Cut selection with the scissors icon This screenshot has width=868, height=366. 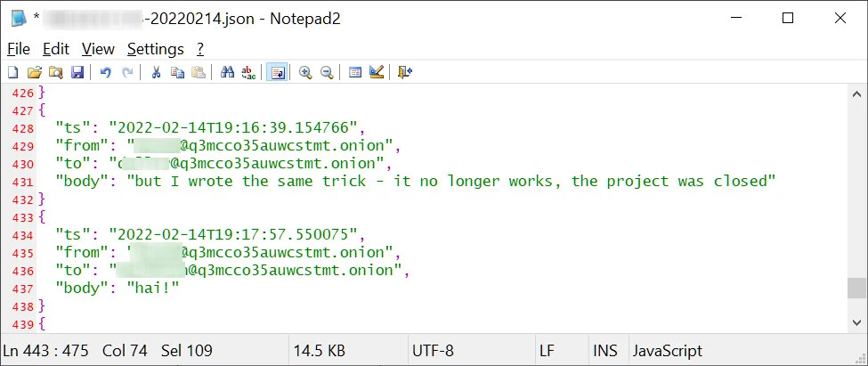156,72
